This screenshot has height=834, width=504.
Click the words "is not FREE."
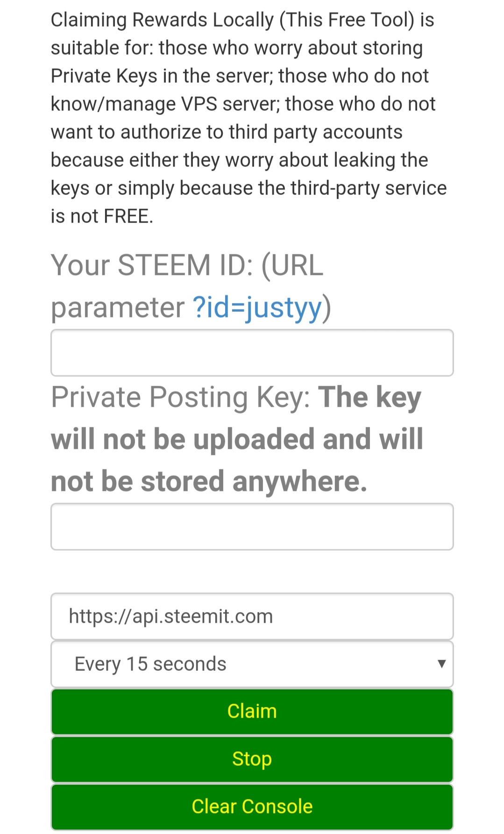pyautogui.click(x=102, y=216)
